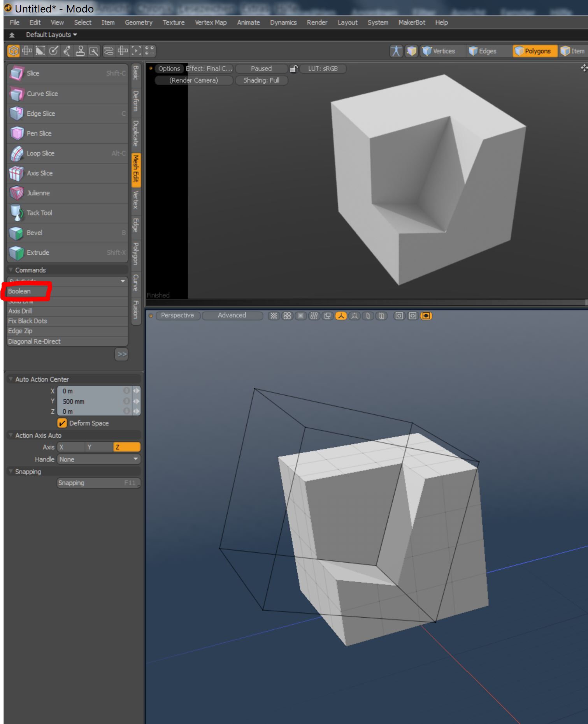Click the X field mini-slider arrows
Screen dimensions: 588x724
coord(136,391)
